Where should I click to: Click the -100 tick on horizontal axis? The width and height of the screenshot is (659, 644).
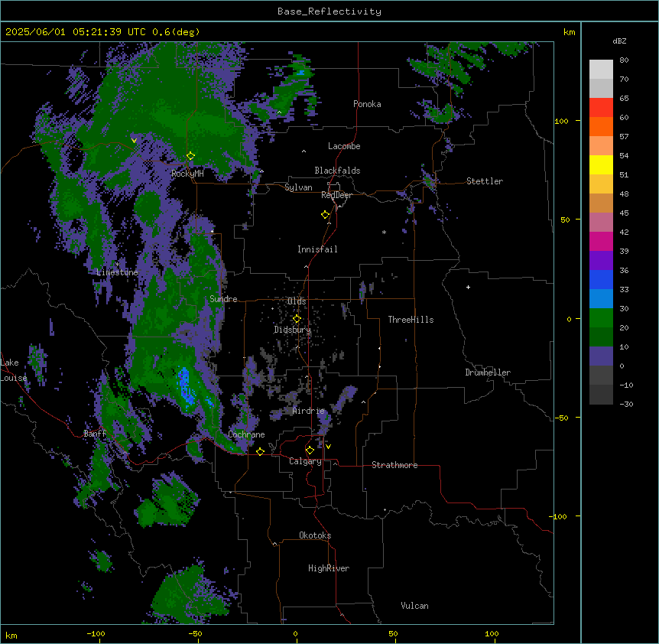[x=96, y=633]
